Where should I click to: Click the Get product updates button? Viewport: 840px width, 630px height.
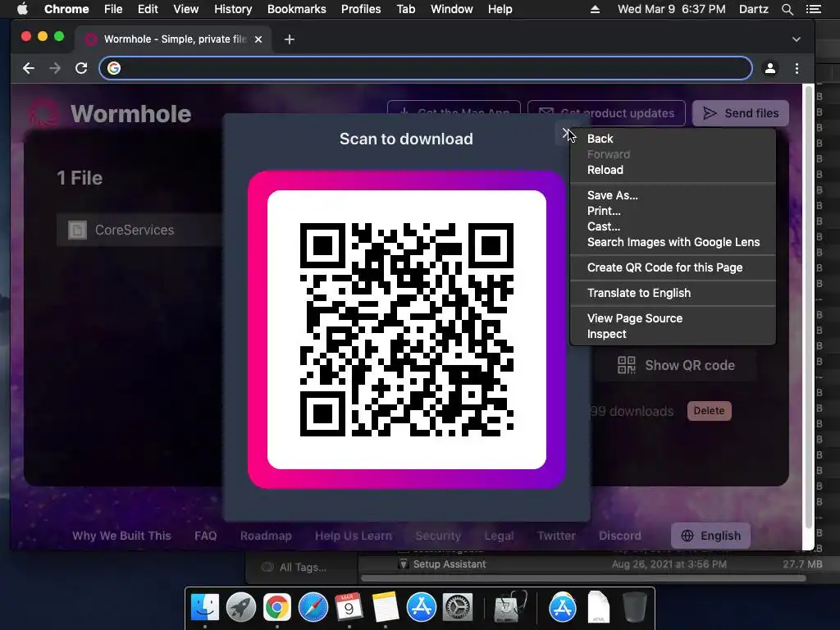coord(606,113)
